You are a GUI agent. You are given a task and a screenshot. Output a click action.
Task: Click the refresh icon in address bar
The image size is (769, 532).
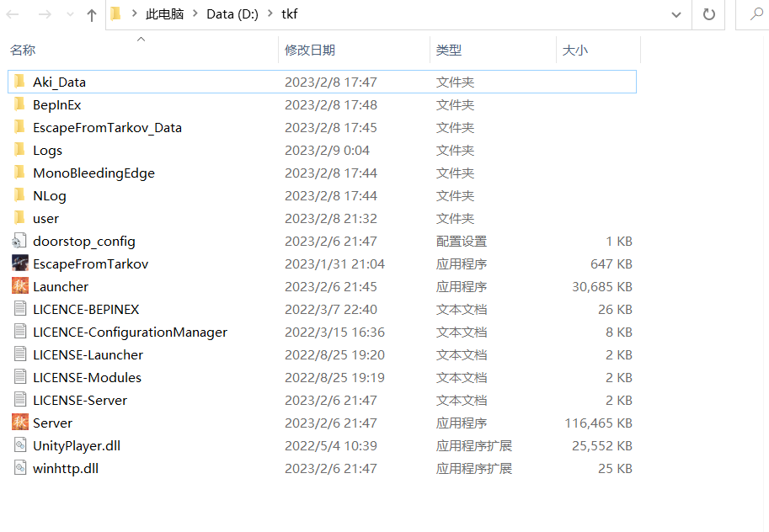[x=708, y=14]
